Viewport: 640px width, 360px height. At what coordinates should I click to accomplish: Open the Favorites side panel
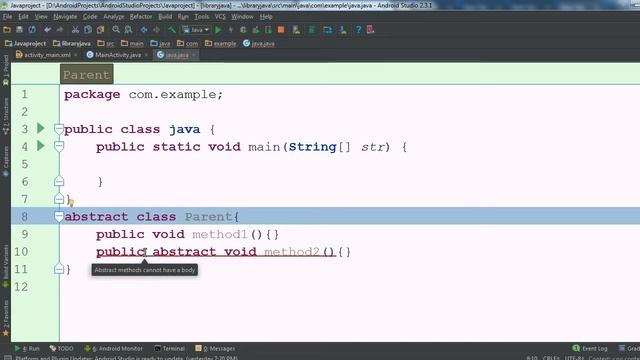(5, 318)
